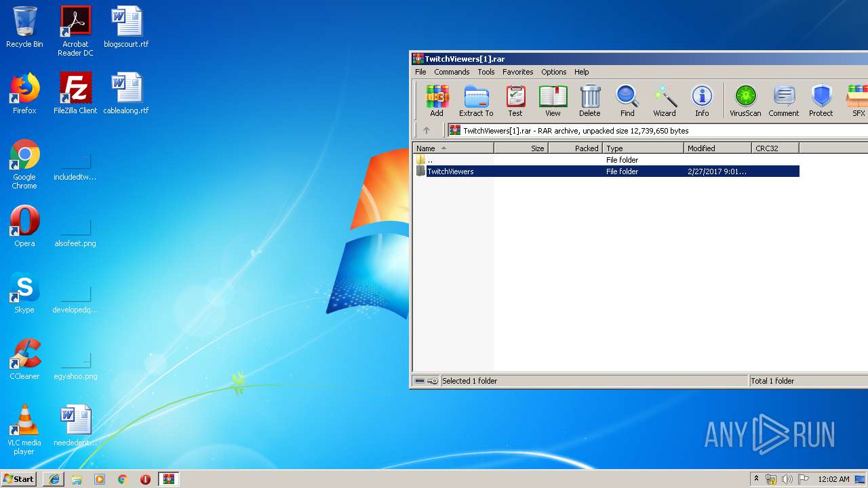Open Internet Explorer from the taskbar

click(54, 479)
